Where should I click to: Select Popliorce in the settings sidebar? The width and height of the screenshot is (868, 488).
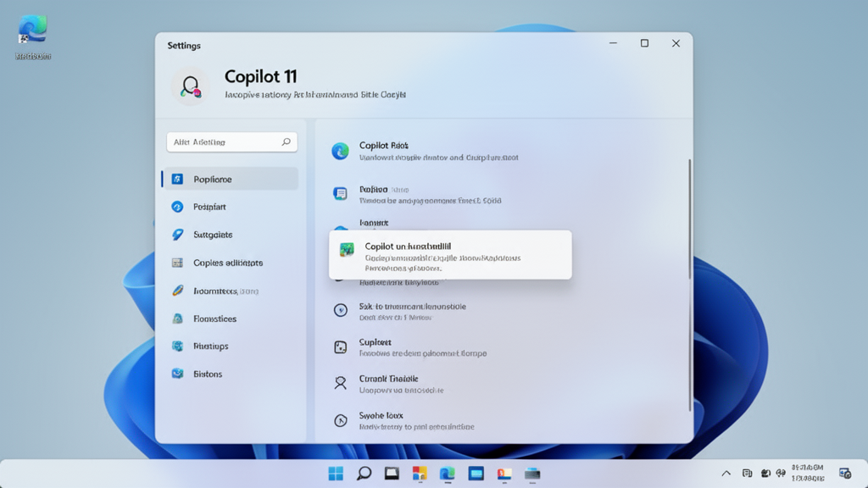tap(231, 179)
